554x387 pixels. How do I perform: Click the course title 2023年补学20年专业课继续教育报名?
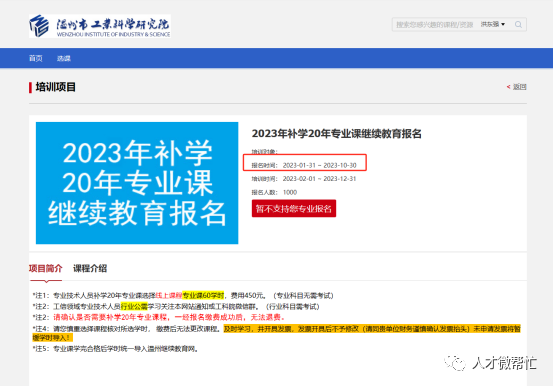(x=336, y=134)
